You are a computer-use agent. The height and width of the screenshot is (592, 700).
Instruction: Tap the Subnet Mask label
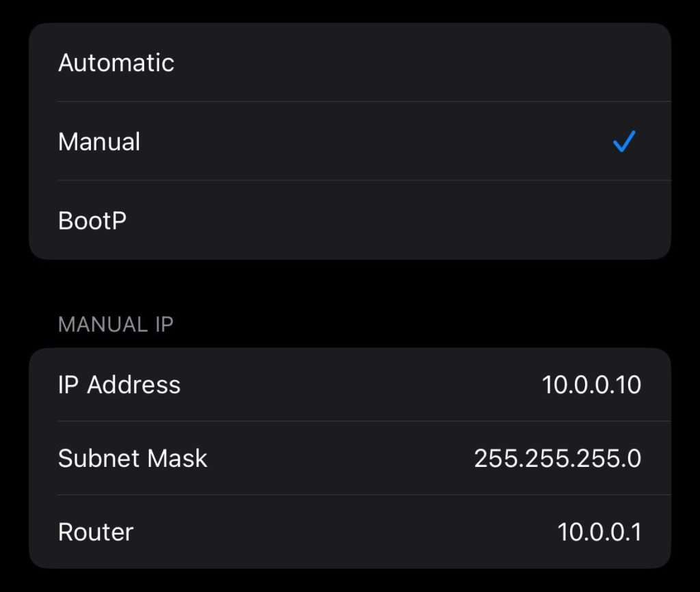pos(133,459)
